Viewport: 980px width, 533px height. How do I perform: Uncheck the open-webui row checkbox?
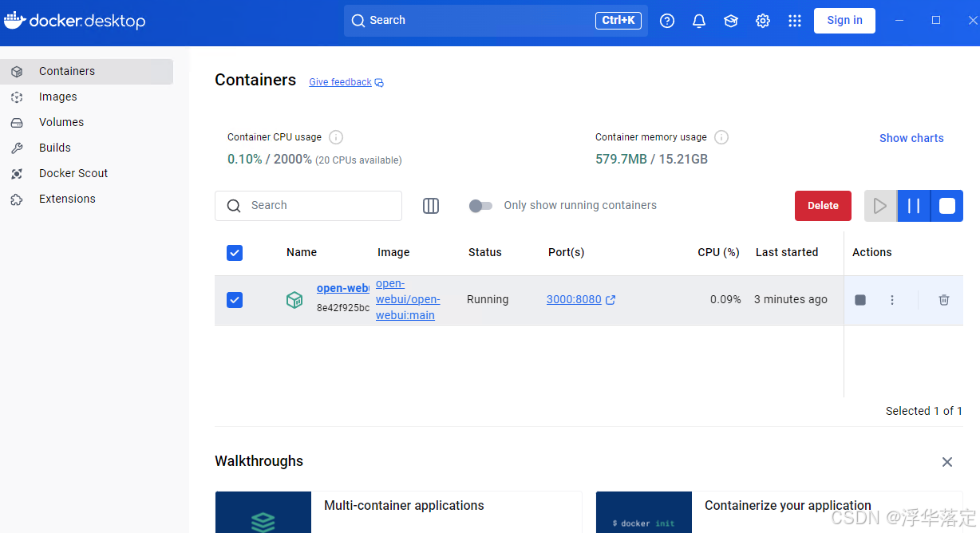pos(235,300)
